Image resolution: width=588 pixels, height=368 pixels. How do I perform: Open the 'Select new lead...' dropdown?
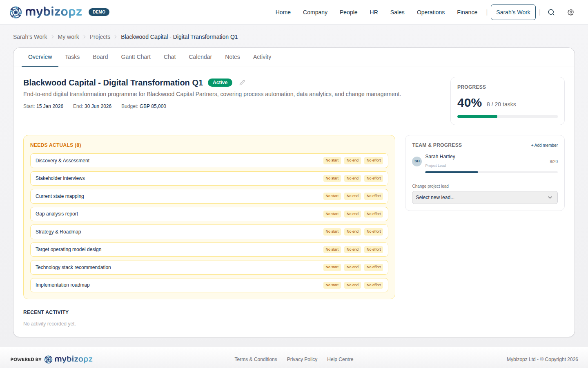point(484,197)
